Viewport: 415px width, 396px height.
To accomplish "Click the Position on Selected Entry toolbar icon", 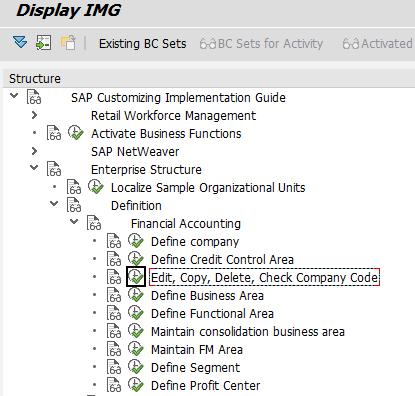I will (x=44, y=43).
